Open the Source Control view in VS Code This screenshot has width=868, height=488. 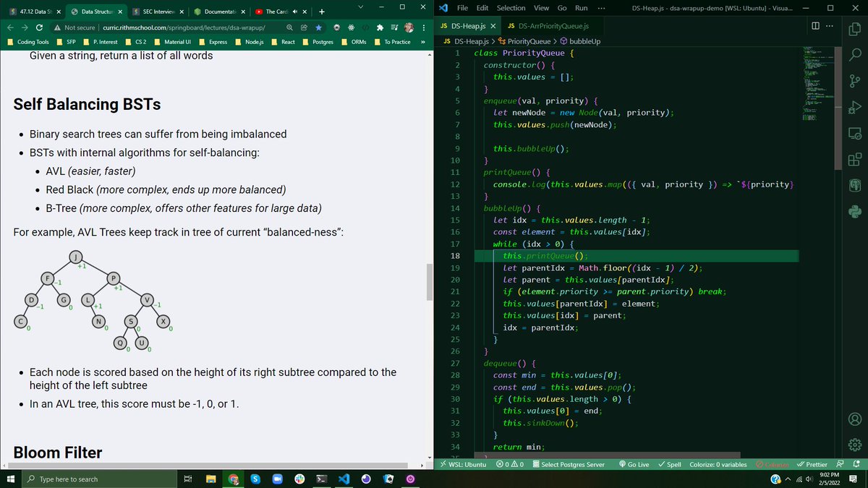(854, 80)
